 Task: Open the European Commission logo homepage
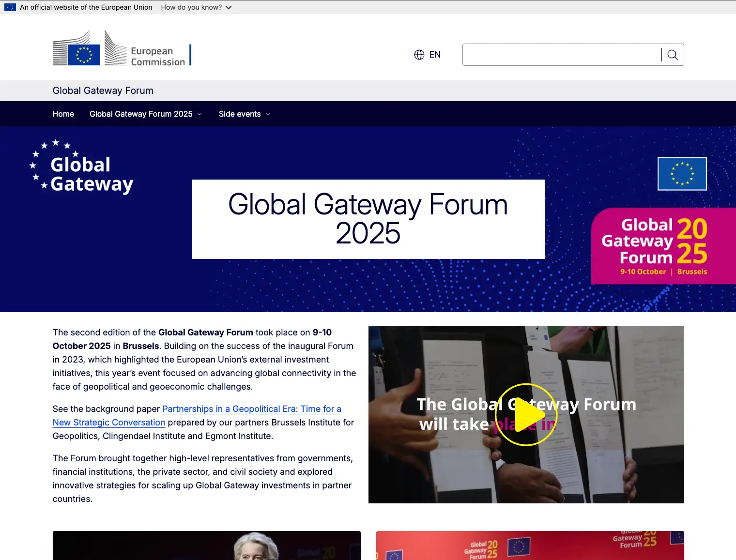[122, 48]
